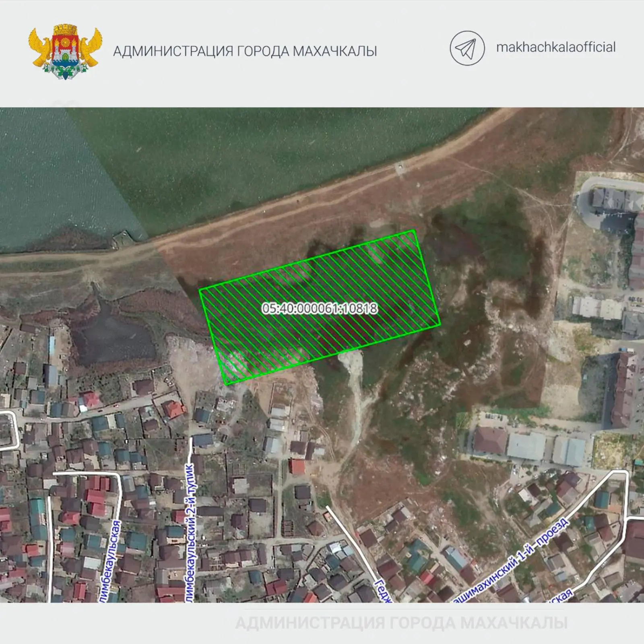Image resolution: width=644 pixels, height=644 pixels.
Task: Open the makhachkalaofficial Telegram handle
Action: pos(555,47)
